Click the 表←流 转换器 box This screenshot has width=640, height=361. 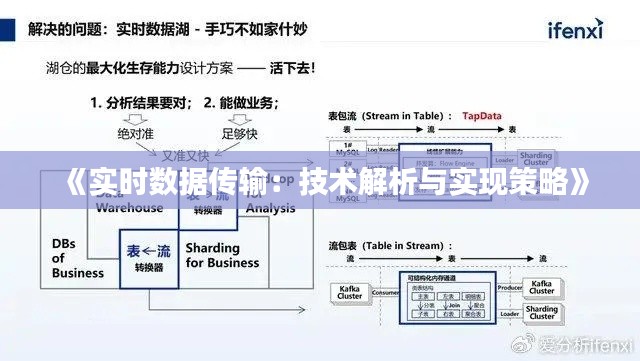[149, 259]
